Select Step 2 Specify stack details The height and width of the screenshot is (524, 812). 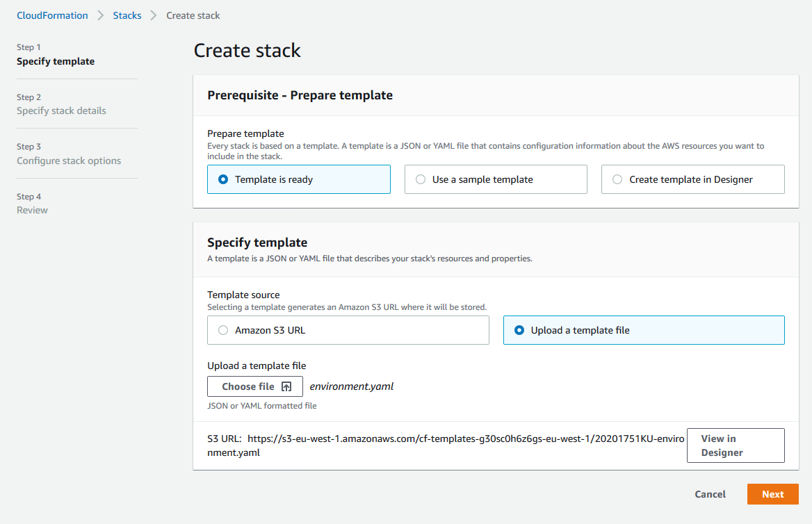click(61, 104)
